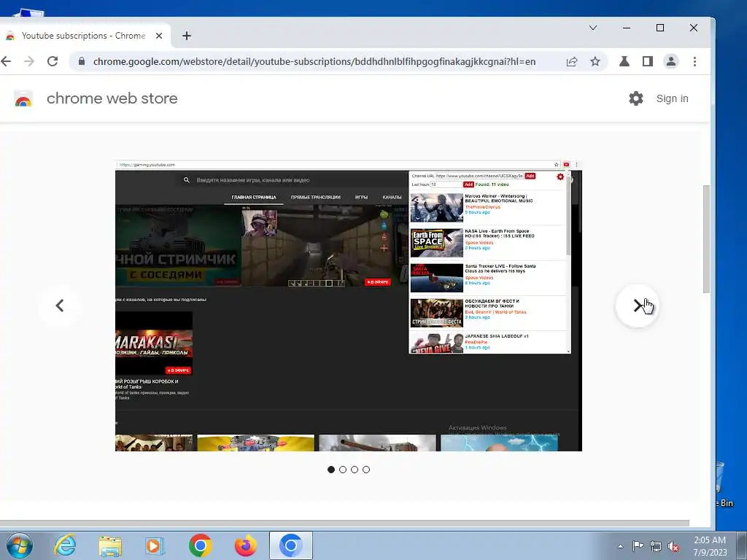Launch Internet Explorer from taskbar
This screenshot has width=747, height=560.
(x=65, y=545)
